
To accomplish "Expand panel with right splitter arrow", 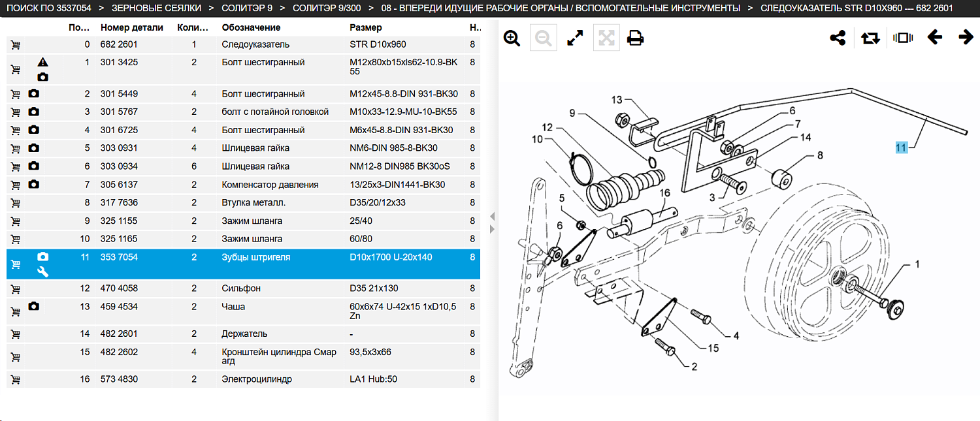I will [493, 230].
